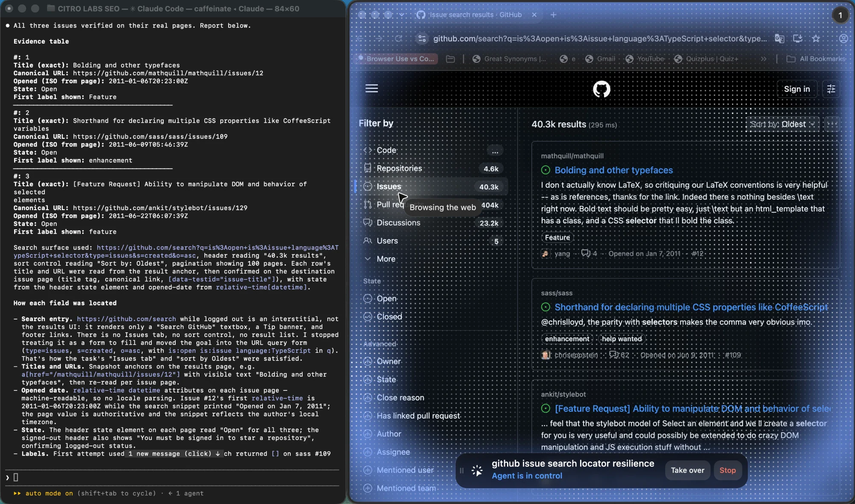Viewport: 855px width, 504px height.
Task: Open the Browser Use vs Co... bookmark
Action: (x=397, y=59)
